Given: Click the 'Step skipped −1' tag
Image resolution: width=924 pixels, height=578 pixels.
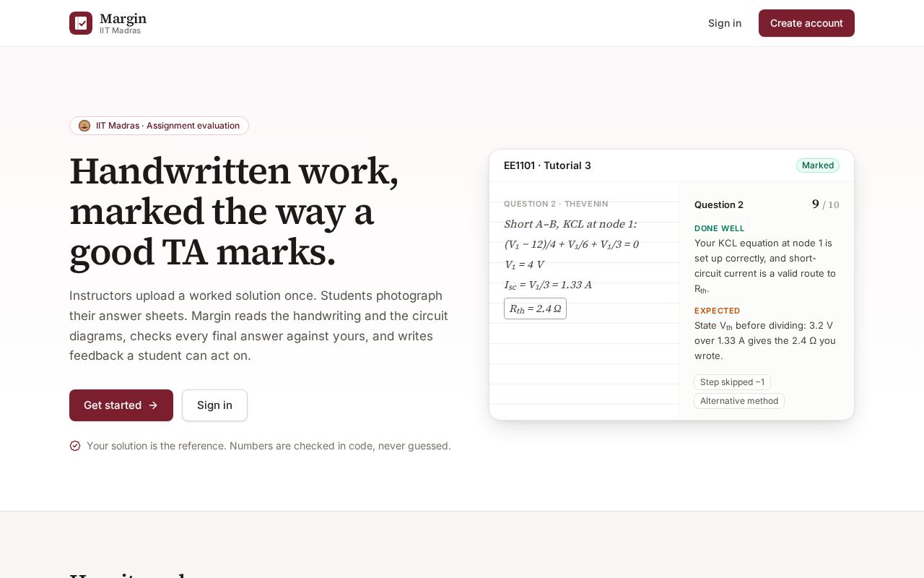Looking at the screenshot, I should click(732, 382).
